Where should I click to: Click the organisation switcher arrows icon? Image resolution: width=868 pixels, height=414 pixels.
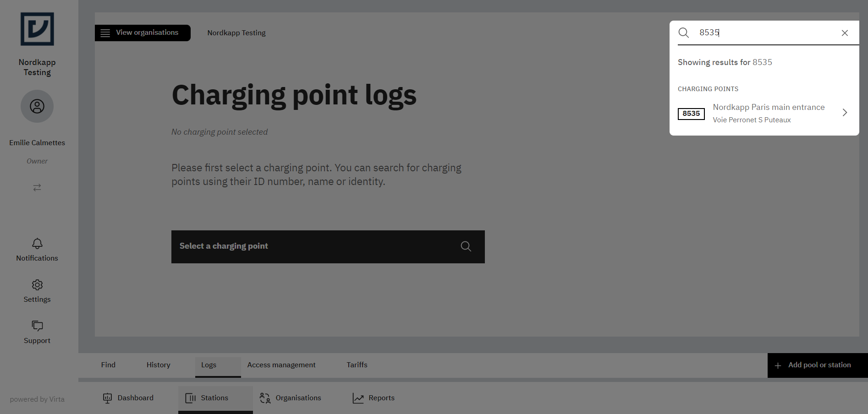click(37, 187)
